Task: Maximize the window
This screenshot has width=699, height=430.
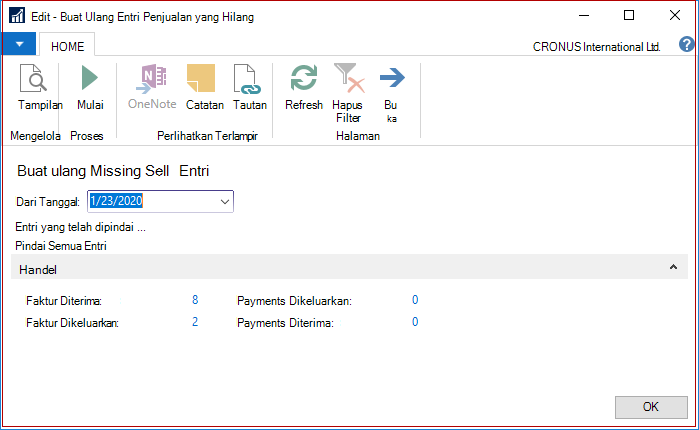Action: [x=629, y=15]
